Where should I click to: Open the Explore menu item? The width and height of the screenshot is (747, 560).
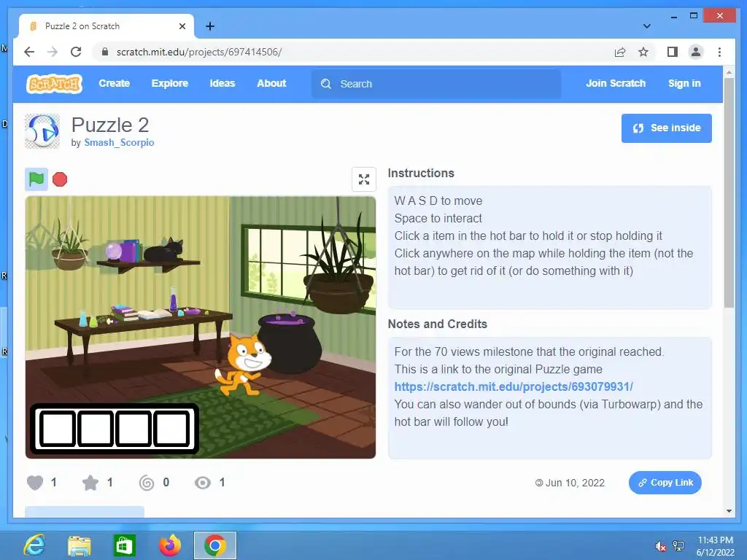point(169,83)
